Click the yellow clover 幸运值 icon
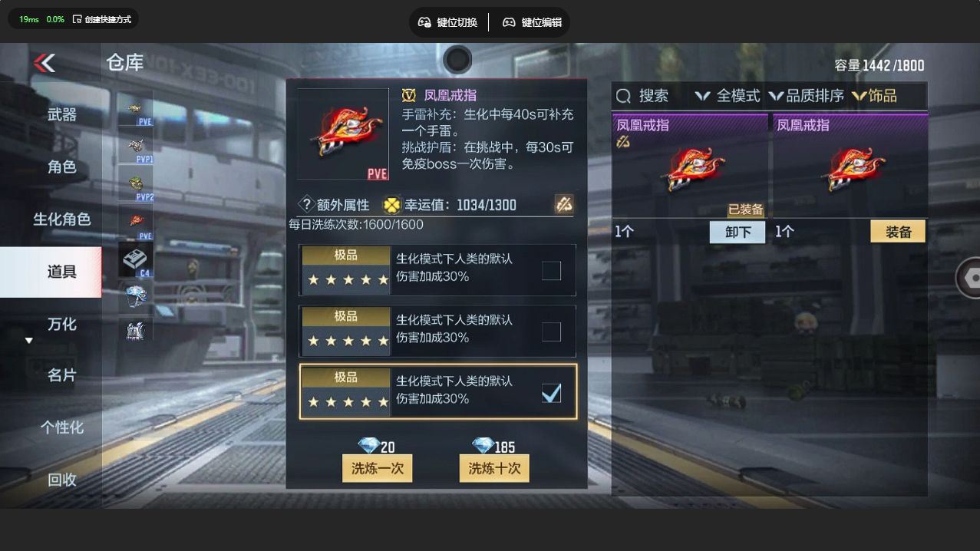Viewport: 980px width, 551px height. pos(392,205)
